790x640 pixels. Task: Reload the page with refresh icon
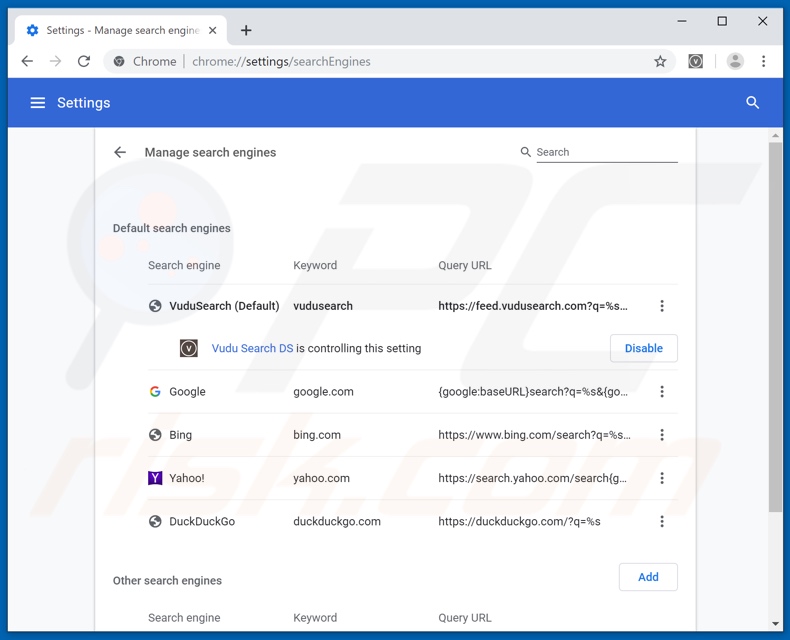(84, 61)
